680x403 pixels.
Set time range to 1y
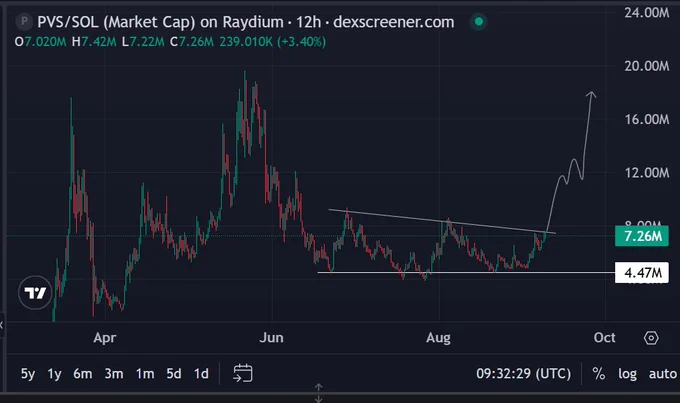point(54,374)
